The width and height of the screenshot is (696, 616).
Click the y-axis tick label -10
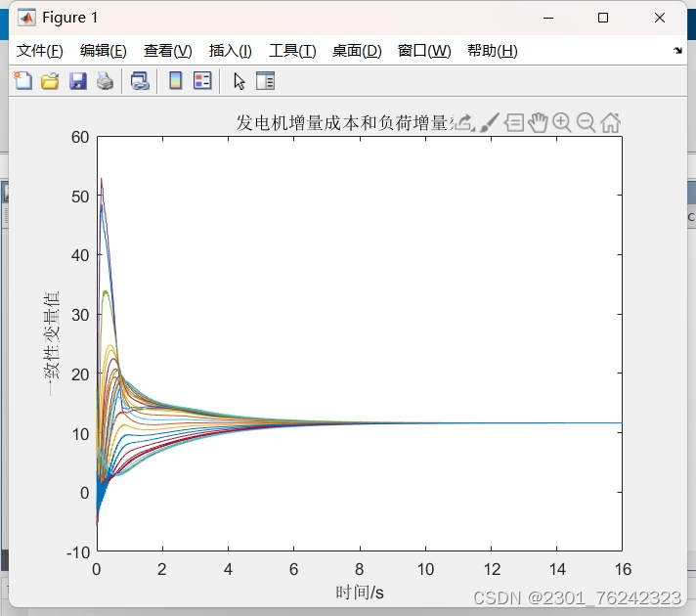click(x=78, y=552)
